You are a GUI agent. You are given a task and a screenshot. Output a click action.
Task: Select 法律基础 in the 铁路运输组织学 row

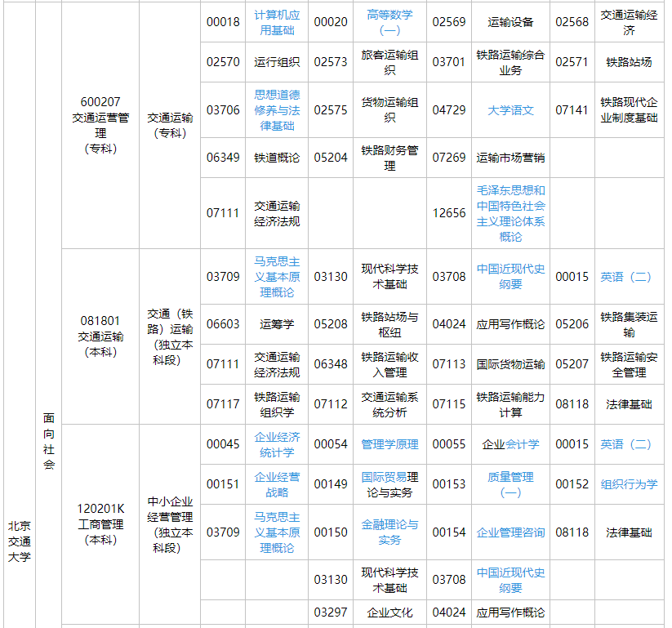629,404
